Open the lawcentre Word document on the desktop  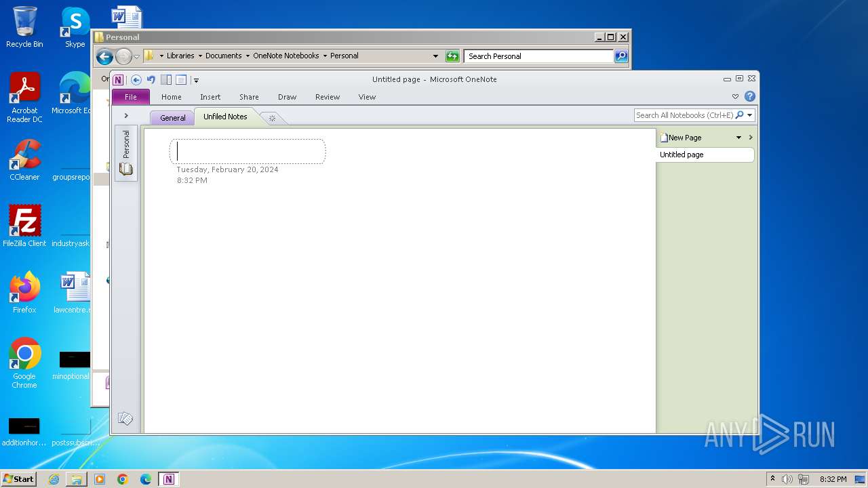[72, 293]
